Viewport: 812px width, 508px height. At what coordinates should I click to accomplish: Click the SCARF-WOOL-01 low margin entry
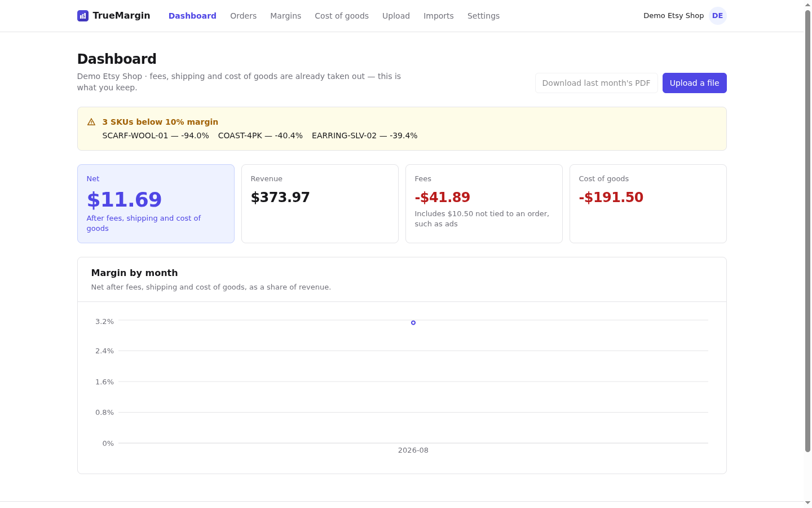(156, 135)
